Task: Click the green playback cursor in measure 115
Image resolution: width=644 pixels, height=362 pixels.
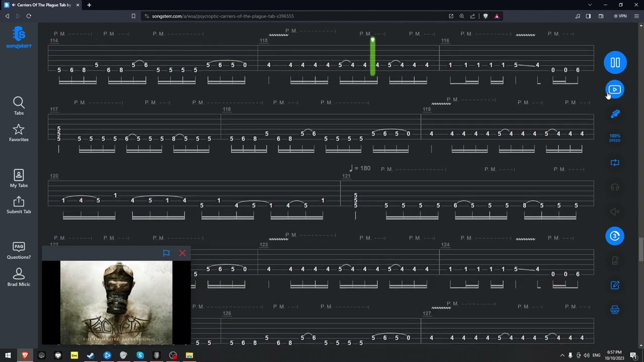Action: click(373, 56)
